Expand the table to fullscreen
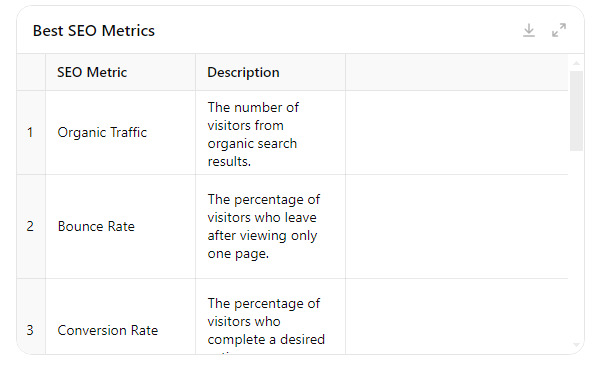 (559, 30)
